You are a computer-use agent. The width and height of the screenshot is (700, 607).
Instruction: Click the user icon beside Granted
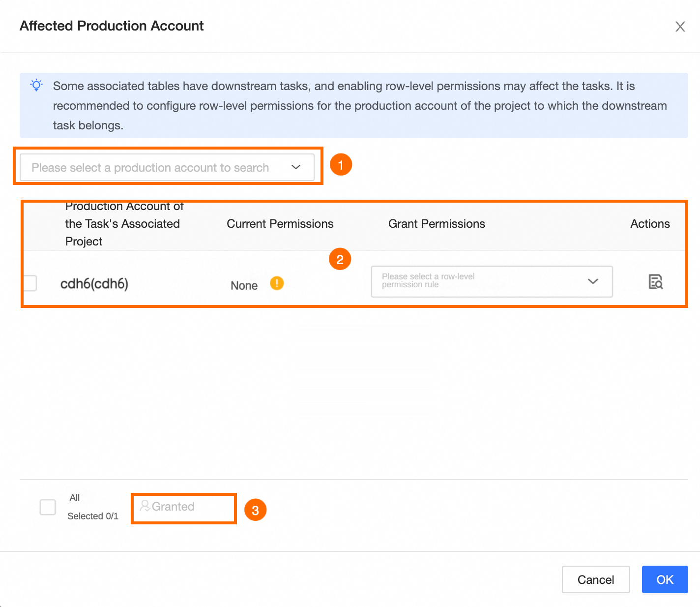tap(145, 506)
